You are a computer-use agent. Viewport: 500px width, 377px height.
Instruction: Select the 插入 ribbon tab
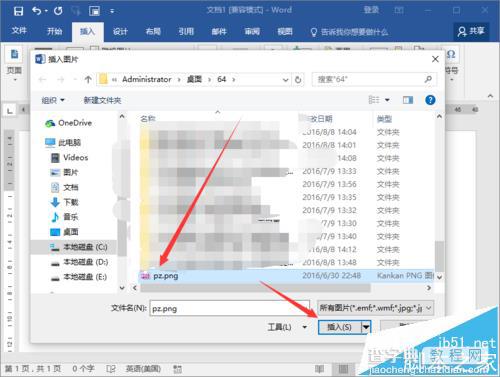tap(87, 32)
